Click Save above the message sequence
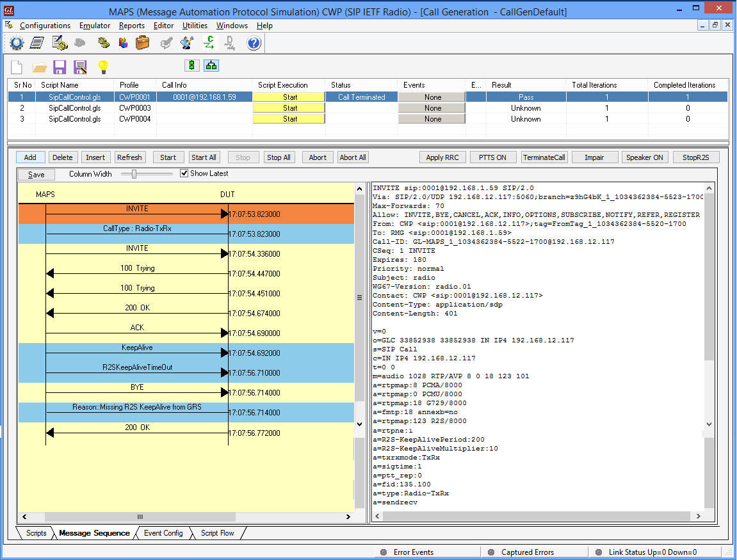This screenshot has height=560, width=737. pyautogui.click(x=36, y=175)
